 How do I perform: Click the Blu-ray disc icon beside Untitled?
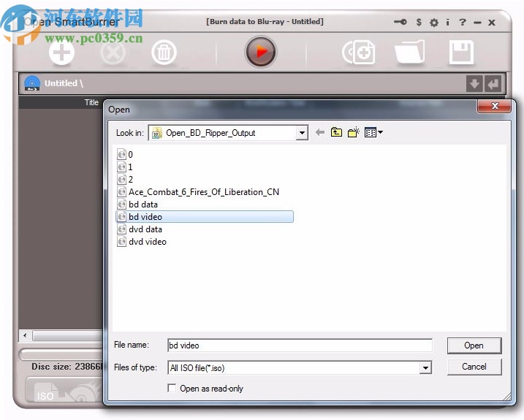tap(32, 83)
